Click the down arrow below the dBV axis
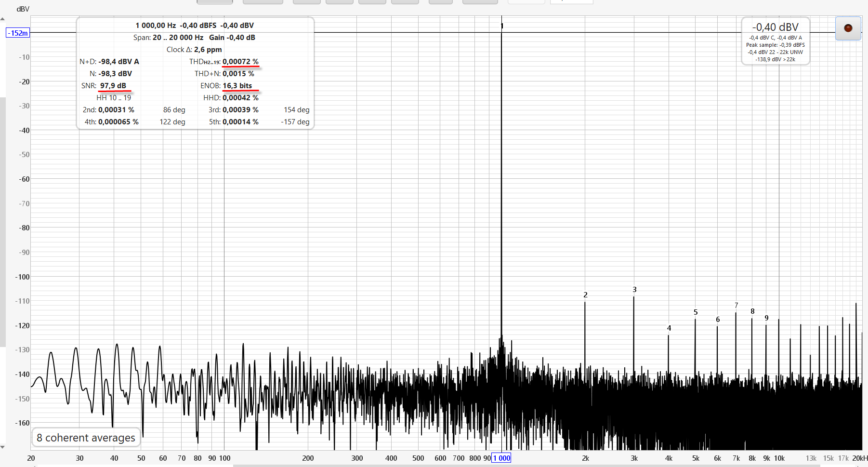The width and height of the screenshot is (868, 467). coord(2,447)
